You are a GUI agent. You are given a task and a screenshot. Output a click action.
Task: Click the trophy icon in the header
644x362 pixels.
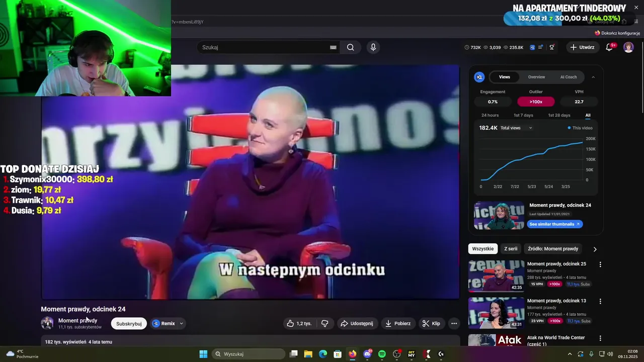click(552, 47)
